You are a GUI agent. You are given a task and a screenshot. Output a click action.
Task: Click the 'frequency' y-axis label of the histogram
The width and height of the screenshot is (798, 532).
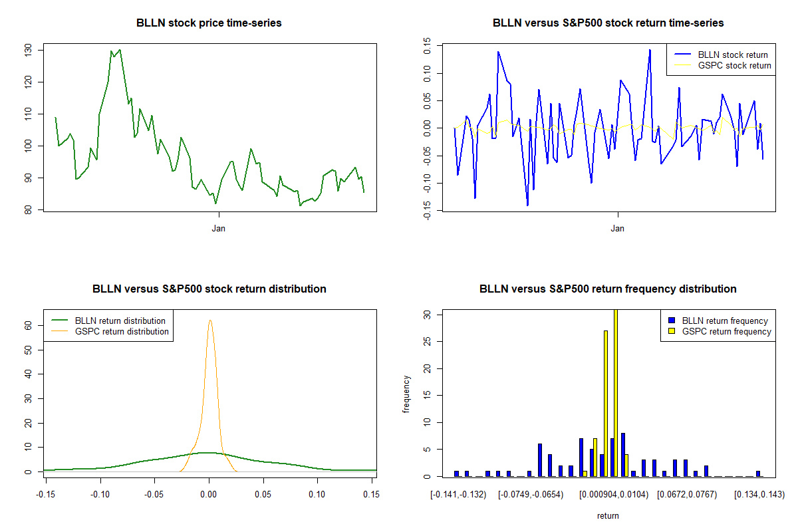(x=406, y=394)
